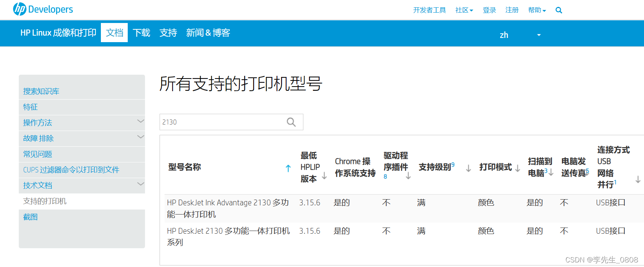Screen dimensions: 644x267
Task: Open footnote 1 next to 并行
Action: point(615,182)
